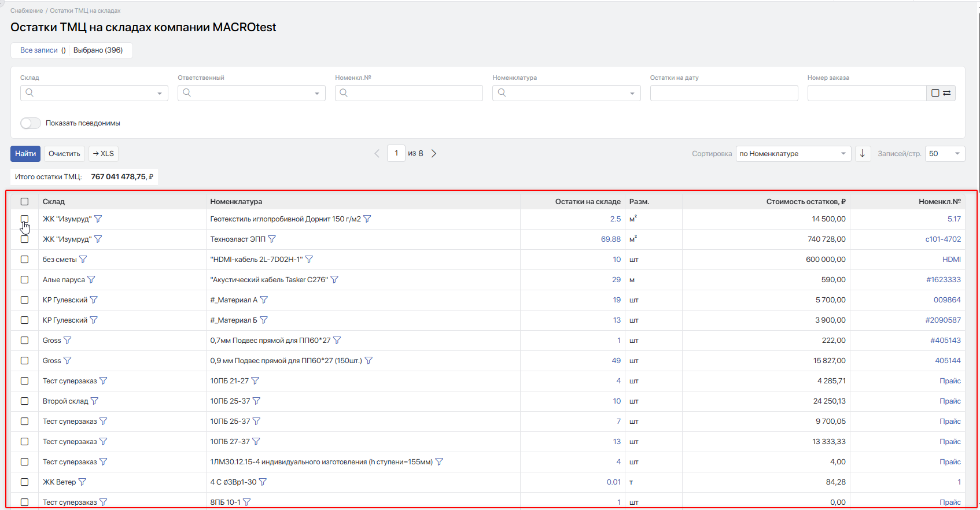Click the Остатки на дату input field
The width and height of the screenshot is (980, 510).
point(724,93)
